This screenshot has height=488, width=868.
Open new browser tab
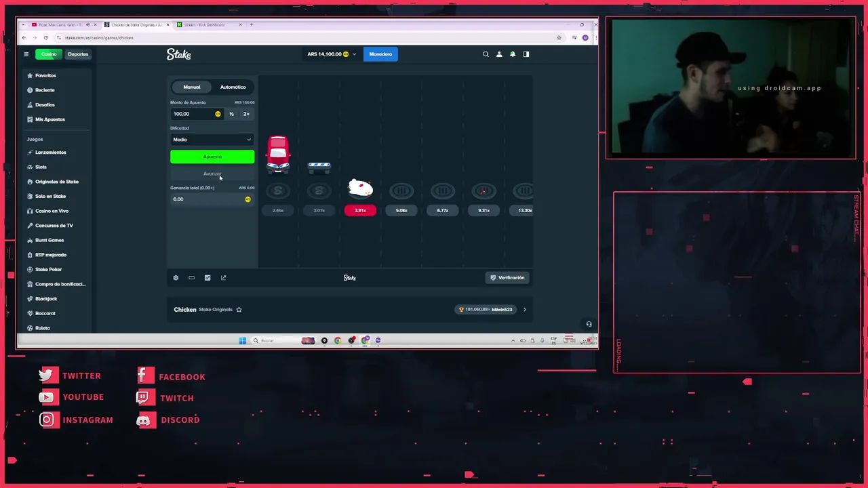coord(251,25)
